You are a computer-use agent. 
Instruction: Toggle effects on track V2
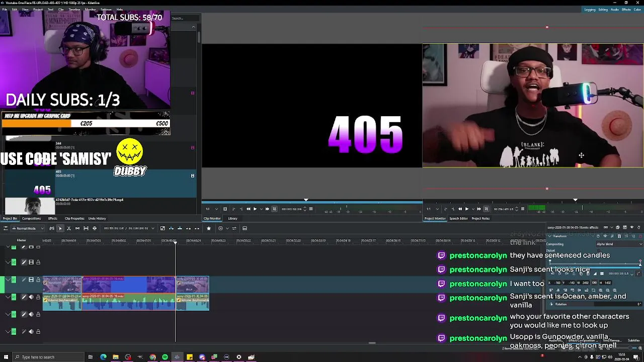(x=24, y=262)
